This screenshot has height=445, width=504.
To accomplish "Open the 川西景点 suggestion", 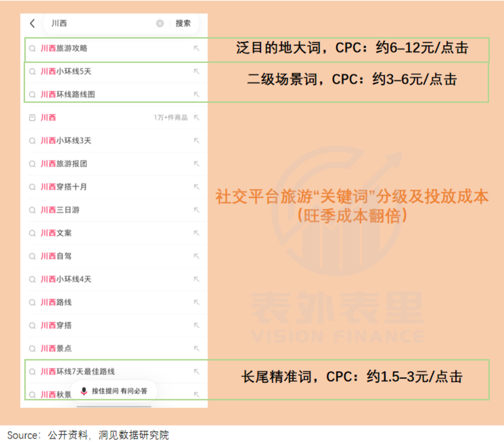I will (114, 349).
